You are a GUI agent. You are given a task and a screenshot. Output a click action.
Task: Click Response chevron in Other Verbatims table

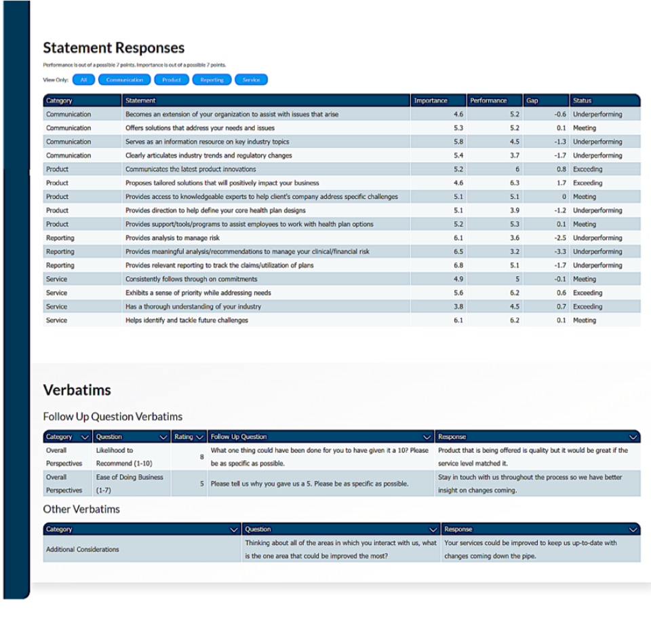pos(633,529)
